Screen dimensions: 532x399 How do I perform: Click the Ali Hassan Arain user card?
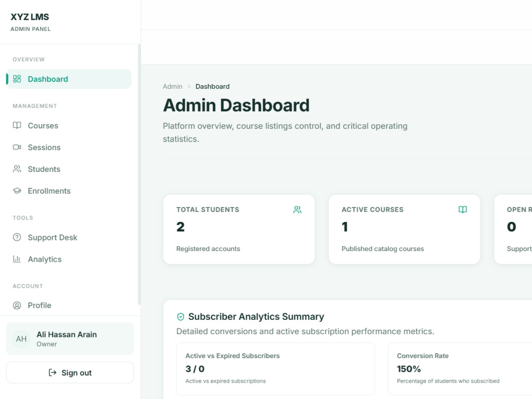[x=70, y=338]
